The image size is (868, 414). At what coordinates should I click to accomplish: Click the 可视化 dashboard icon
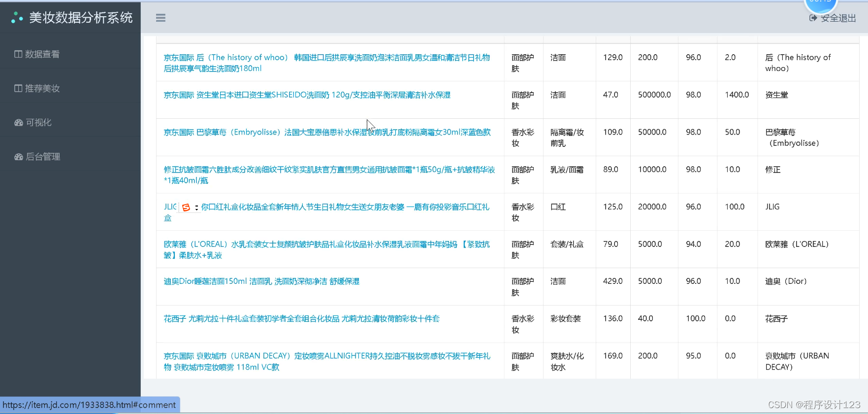(19, 123)
